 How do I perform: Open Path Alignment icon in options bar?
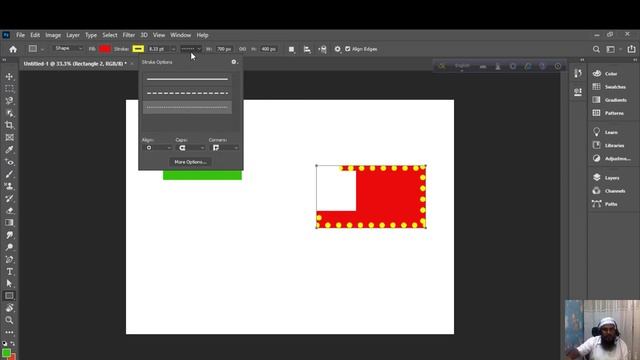coord(307,49)
